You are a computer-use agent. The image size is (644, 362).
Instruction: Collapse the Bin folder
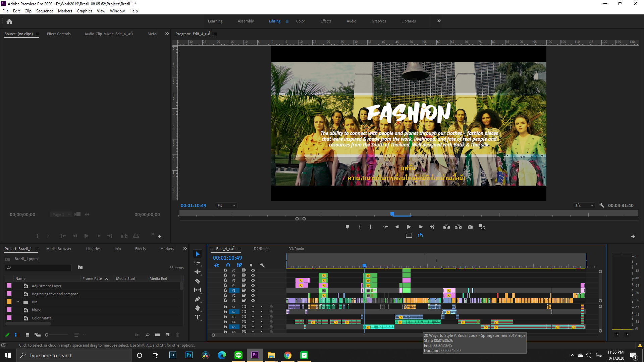18,302
